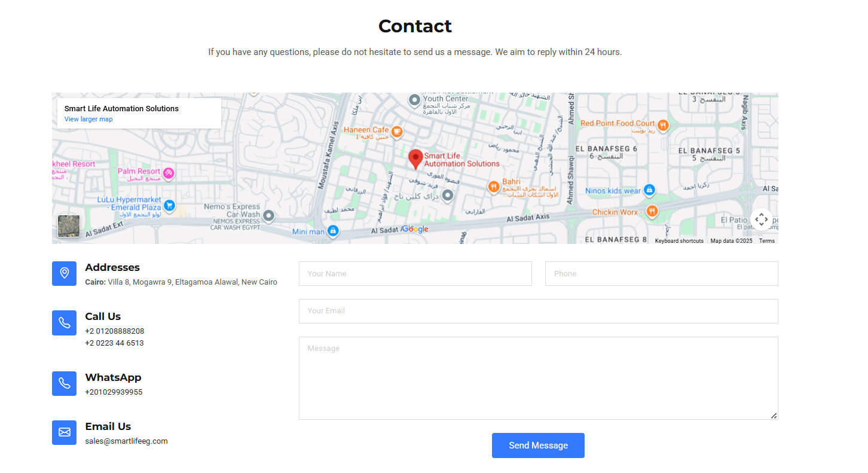Open View larger map link

[x=88, y=119]
